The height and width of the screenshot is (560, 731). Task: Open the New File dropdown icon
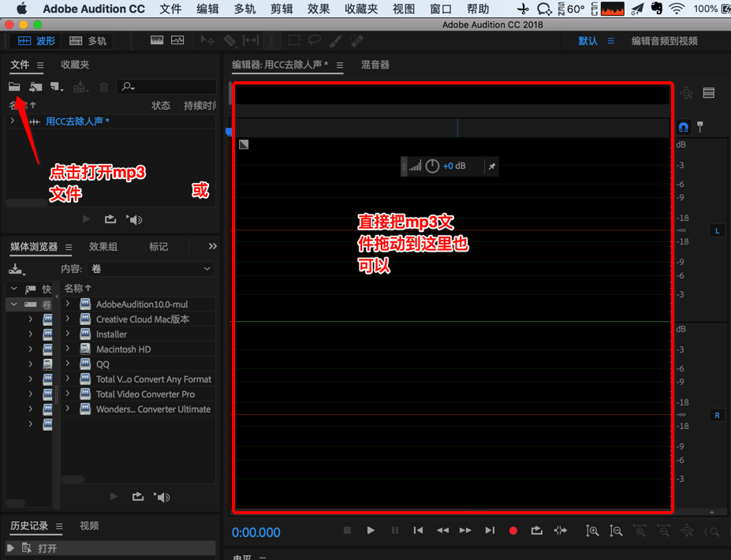pos(57,87)
